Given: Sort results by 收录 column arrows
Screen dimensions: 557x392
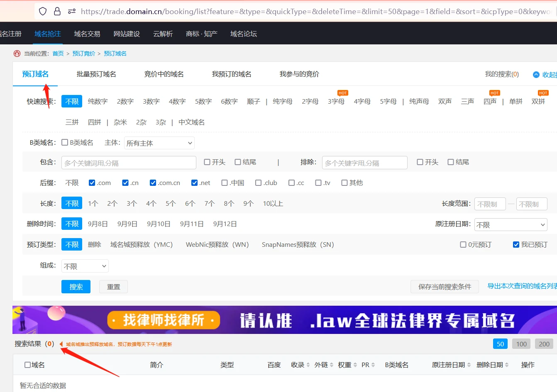Looking at the screenshot, I should [x=308, y=365].
